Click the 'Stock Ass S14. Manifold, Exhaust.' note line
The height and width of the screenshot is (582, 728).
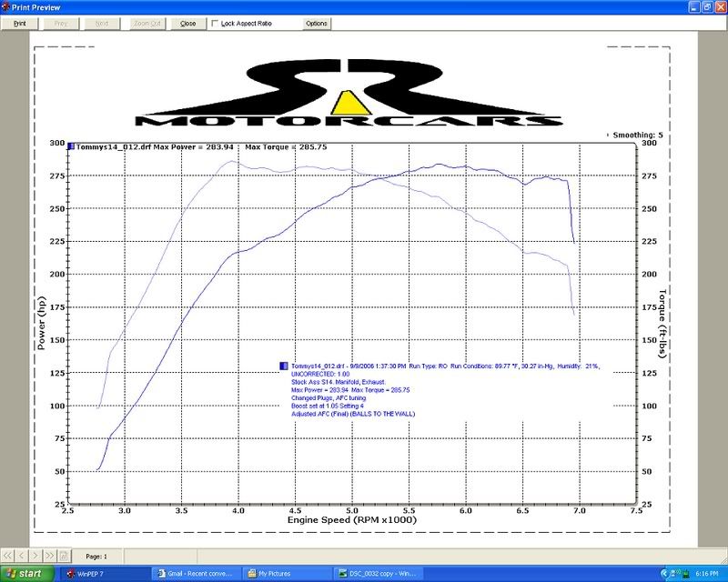tap(339, 382)
